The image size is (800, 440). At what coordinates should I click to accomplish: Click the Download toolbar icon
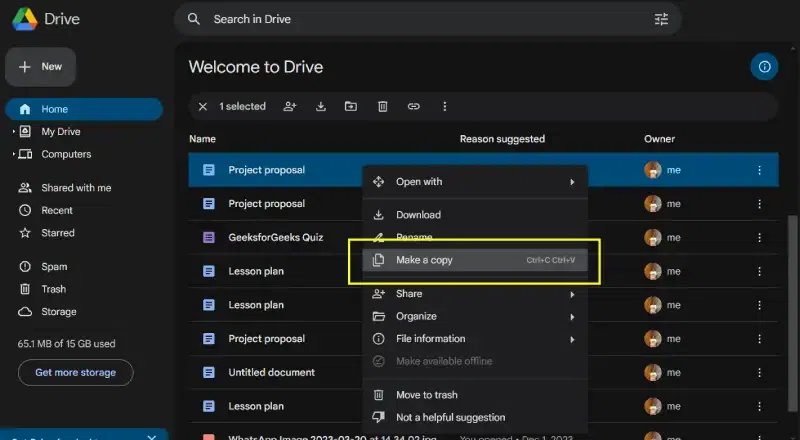pos(320,106)
